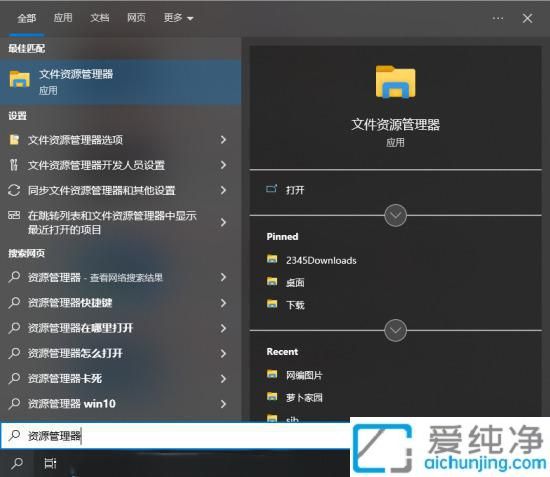Expand the 资源管理器快捷键 arrow

pyautogui.click(x=223, y=303)
